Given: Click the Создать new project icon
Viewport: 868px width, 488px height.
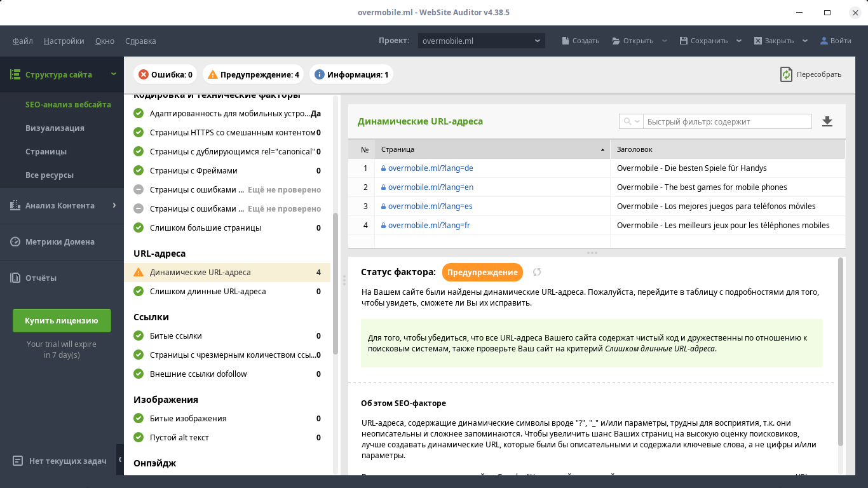Looking at the screenshot, I should pos(566,41).
